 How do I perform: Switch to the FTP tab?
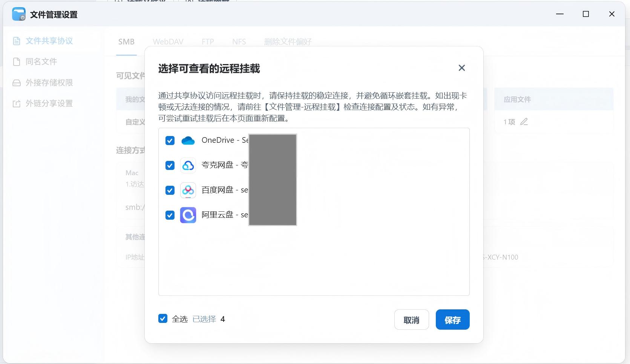tap(208, 42)
